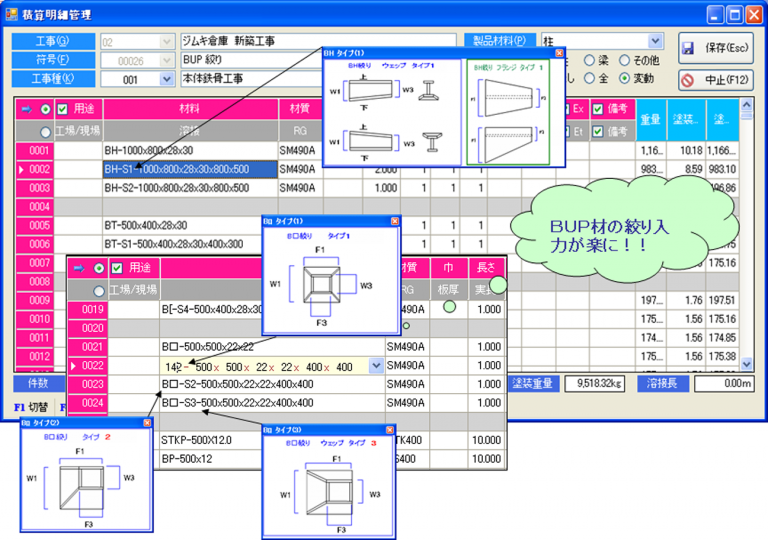Click the 工事(G) label button

[x=53, y=42]
